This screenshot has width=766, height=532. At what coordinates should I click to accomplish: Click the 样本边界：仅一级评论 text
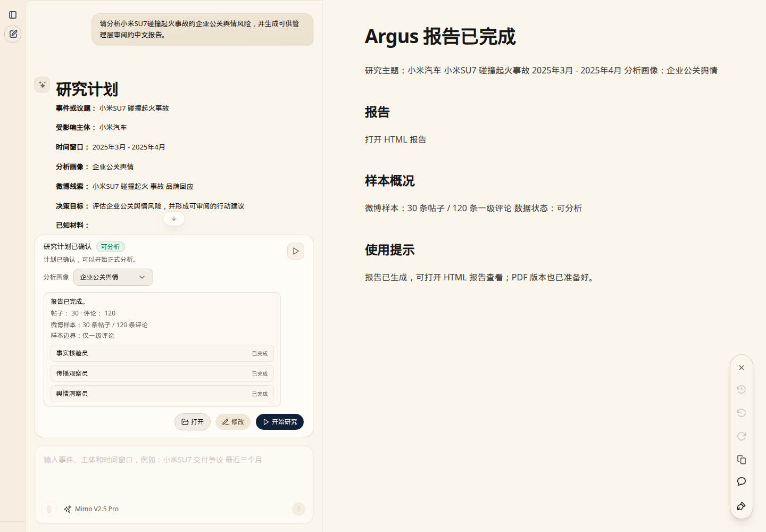click(x=82, y=336)
